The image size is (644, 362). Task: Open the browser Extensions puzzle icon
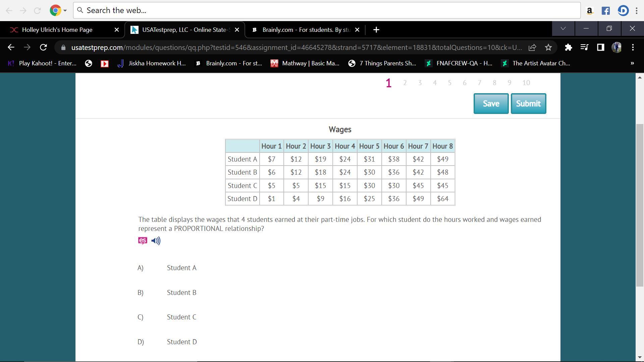click(x=568, y=47)
